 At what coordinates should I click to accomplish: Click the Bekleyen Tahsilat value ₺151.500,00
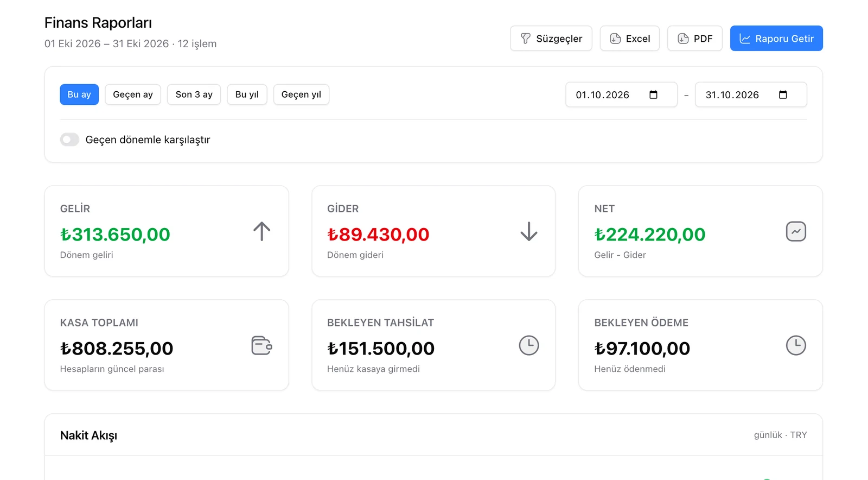381,348
